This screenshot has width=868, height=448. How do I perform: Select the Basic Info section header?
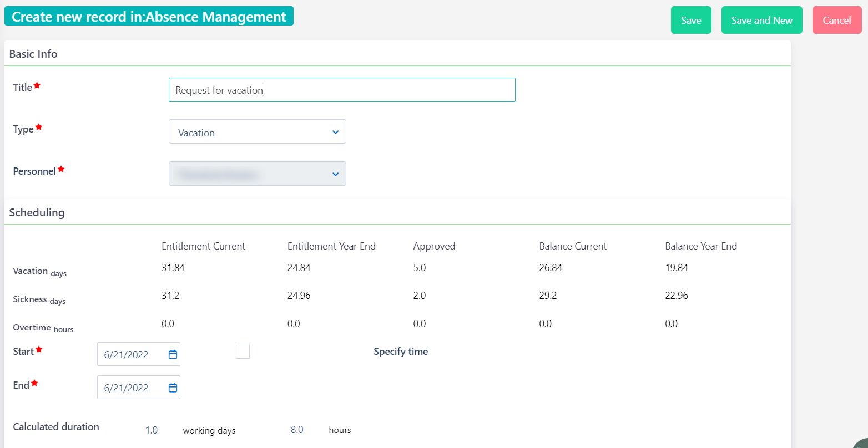pyautogui.click(x=32, y=54)
